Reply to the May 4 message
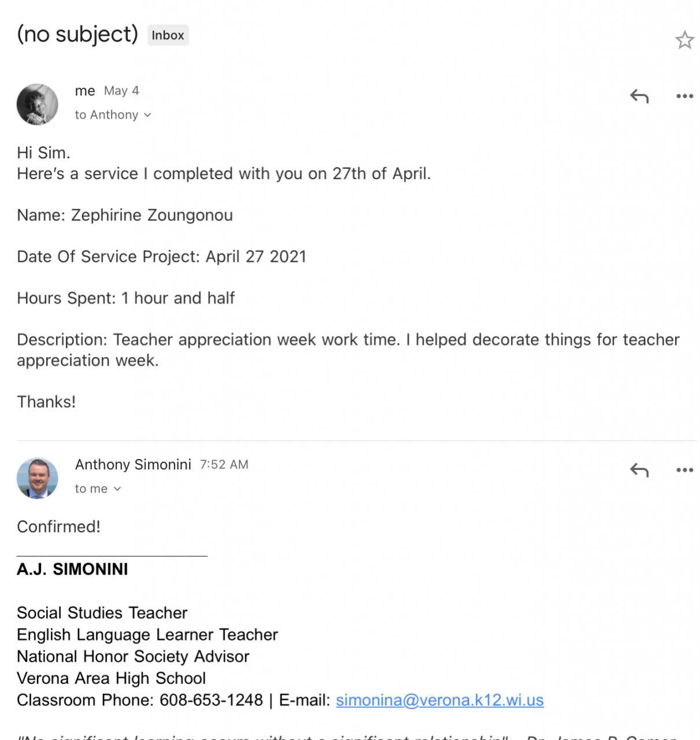The image size is (700, 740). 639,96
